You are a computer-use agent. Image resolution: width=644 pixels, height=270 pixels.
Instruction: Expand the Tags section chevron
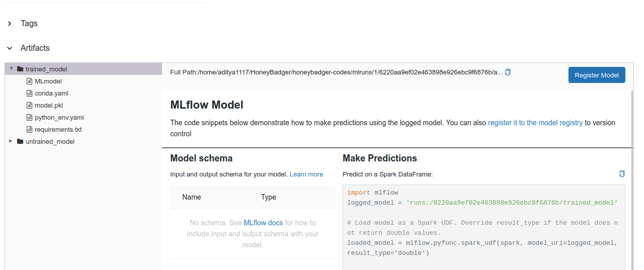tap(10, 24)
